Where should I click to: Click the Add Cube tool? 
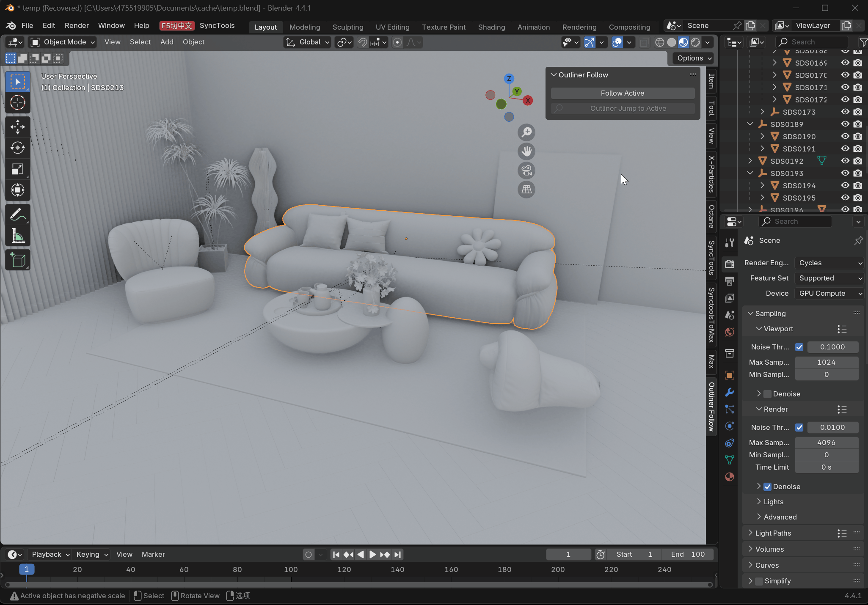click(x=17, y=260)
